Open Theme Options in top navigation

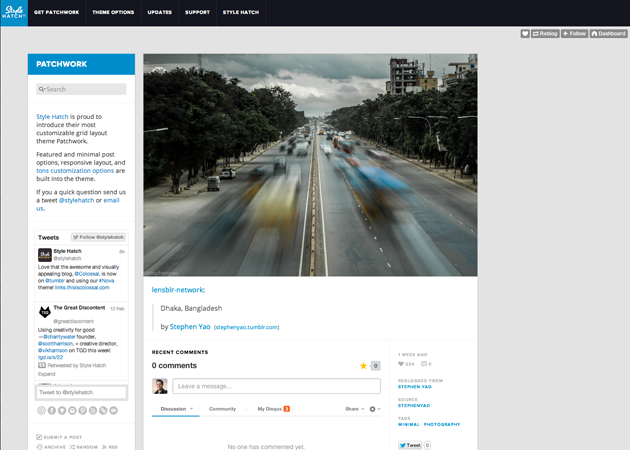pyautogui.click(x=113, y=13)
